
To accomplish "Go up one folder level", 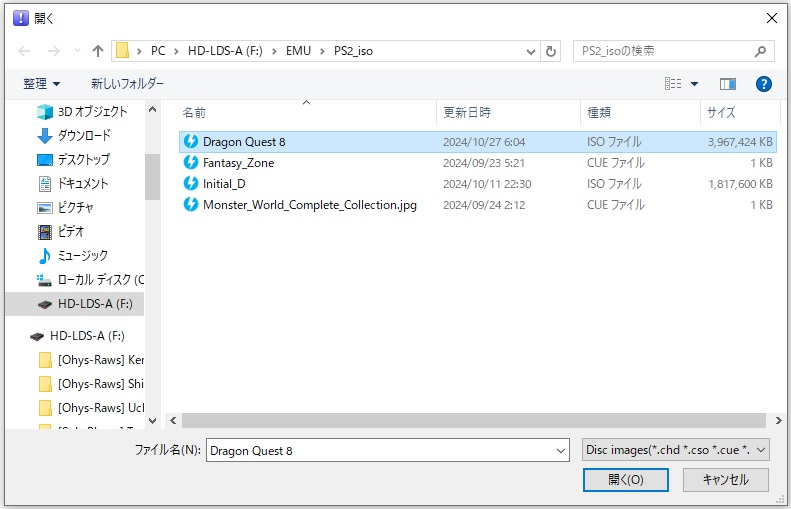I will pyautogui.click(x=98, y=51).
